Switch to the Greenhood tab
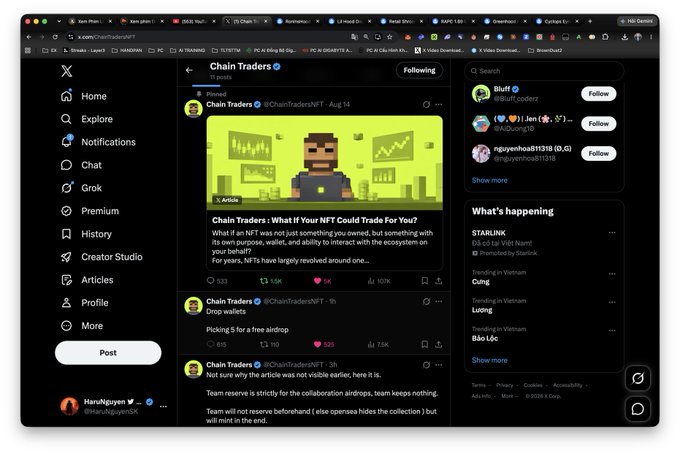The width and height of the screenshot is (680, 454). tap(504, 21)
